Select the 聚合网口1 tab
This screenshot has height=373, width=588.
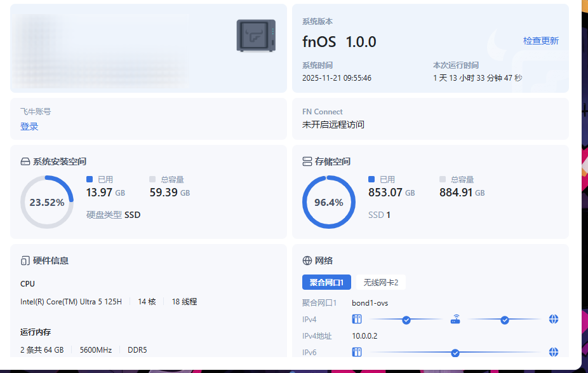point(326,282)
